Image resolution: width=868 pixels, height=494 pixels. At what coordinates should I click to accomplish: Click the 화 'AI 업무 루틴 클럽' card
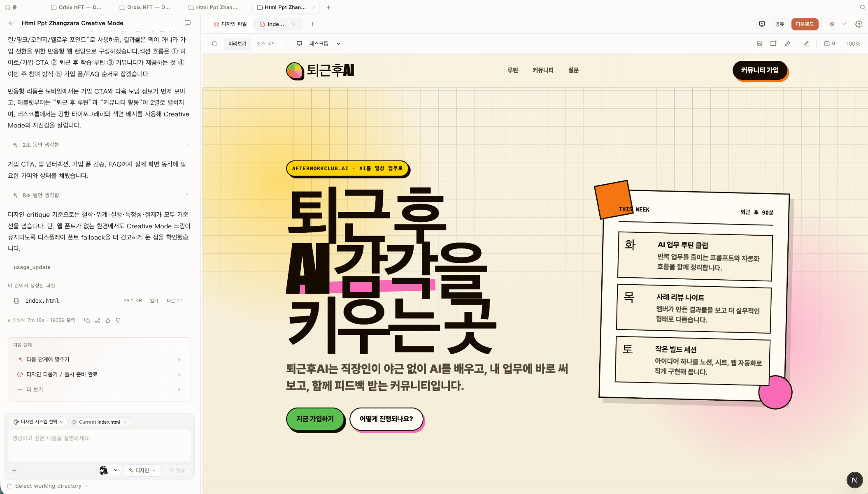(695, 256)
